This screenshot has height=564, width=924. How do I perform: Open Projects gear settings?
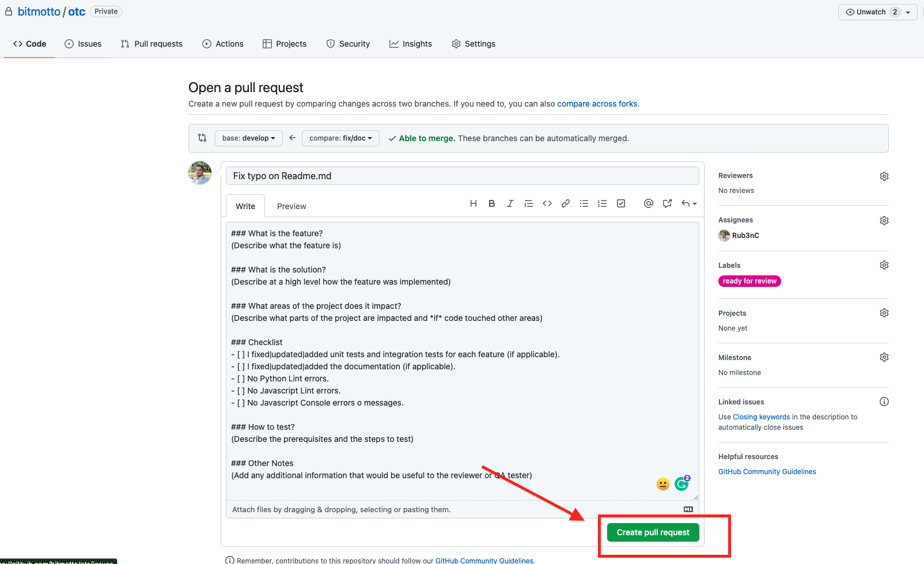pos(884,313)
